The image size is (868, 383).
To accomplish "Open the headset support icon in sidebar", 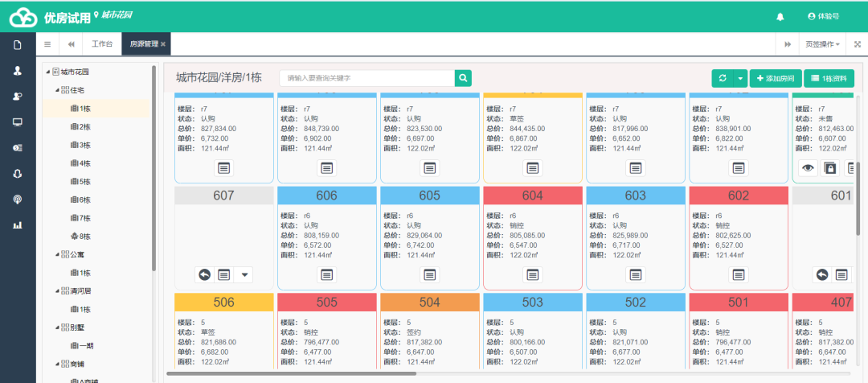I will point(17,174).
